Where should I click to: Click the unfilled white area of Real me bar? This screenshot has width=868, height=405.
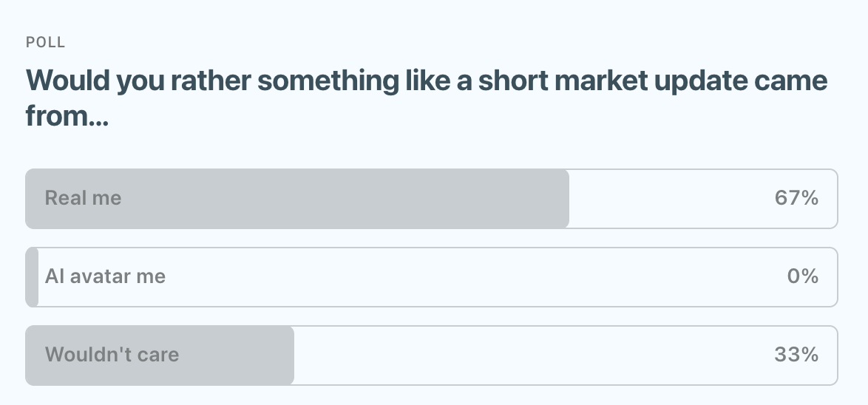[x=665, y=199]
